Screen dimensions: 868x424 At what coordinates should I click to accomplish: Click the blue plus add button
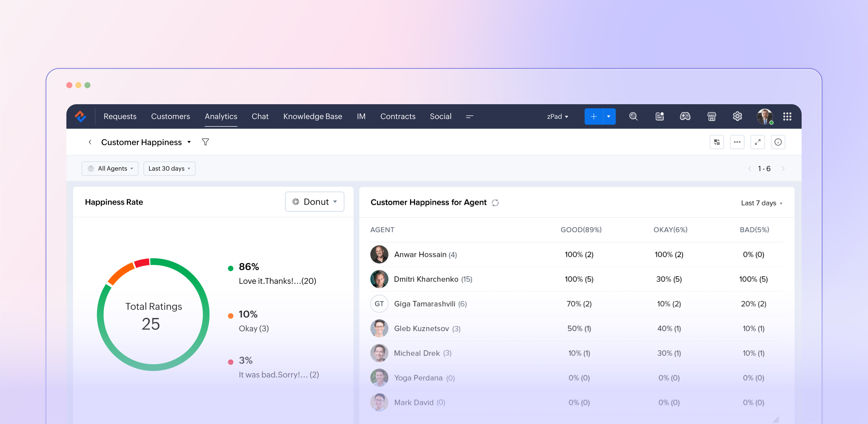click(x=593, y=116)
